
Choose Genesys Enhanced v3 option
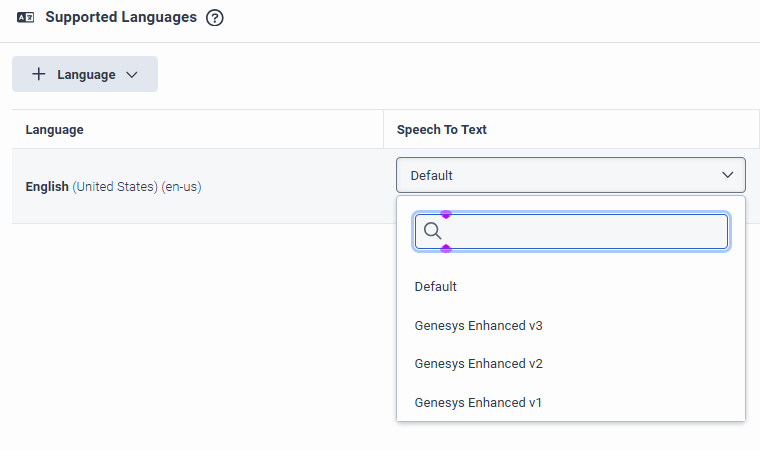coord(478,325)
